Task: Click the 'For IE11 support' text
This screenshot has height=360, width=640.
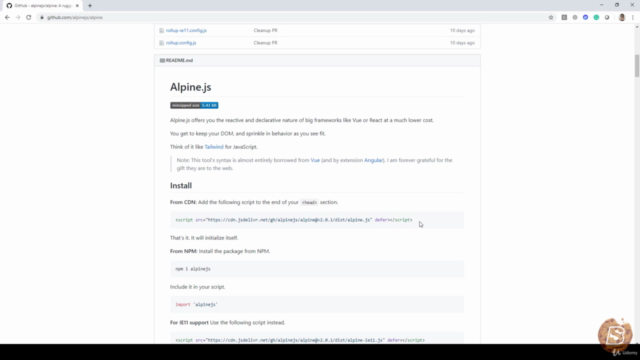Action: pyautogui.click(x=189, y=323)
